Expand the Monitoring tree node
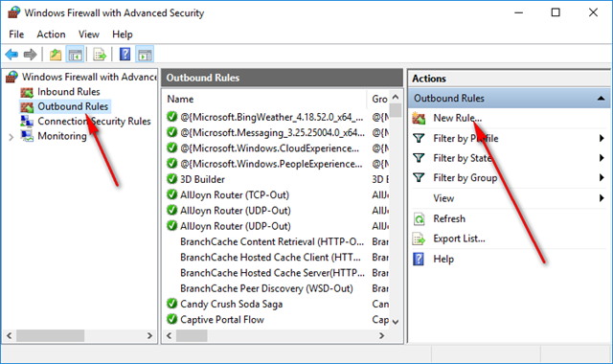The height and width of the screenshot is (364, 613). pyautogui.click(x=11, y=137)
